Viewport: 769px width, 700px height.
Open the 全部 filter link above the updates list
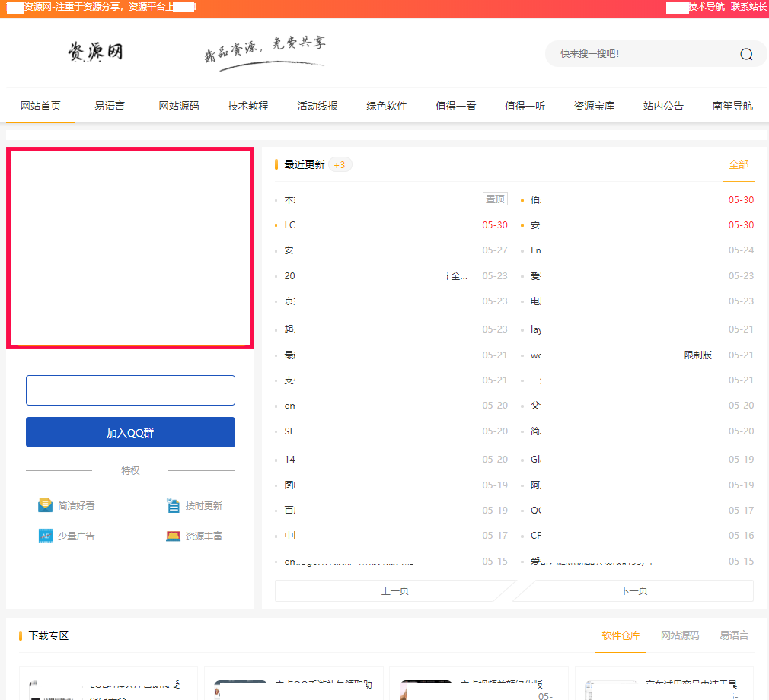click(x=738, y=164)
